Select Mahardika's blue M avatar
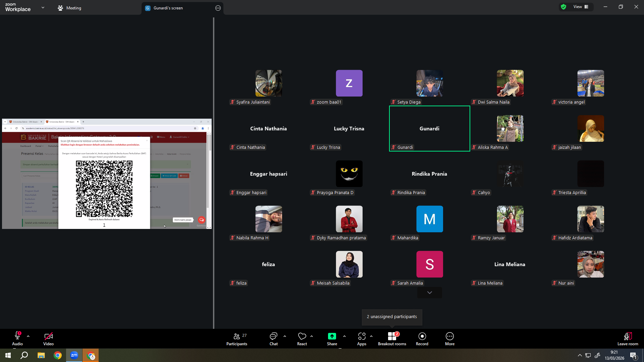 430,219
